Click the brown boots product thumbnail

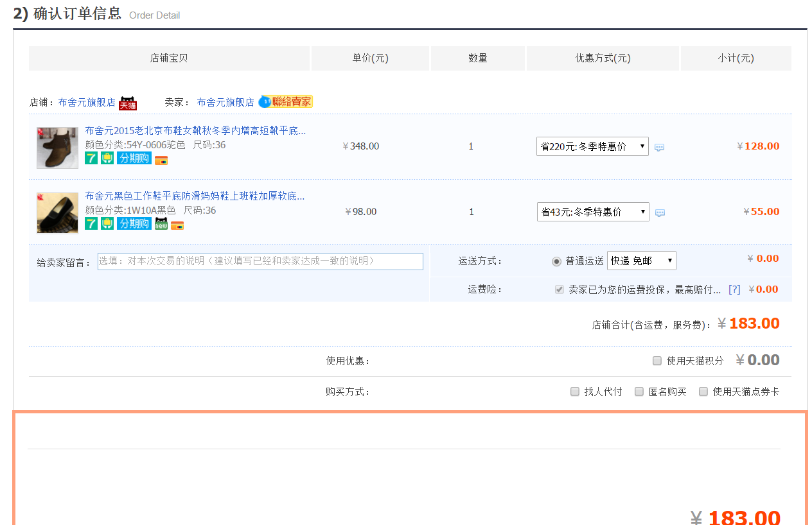[57, 148]
